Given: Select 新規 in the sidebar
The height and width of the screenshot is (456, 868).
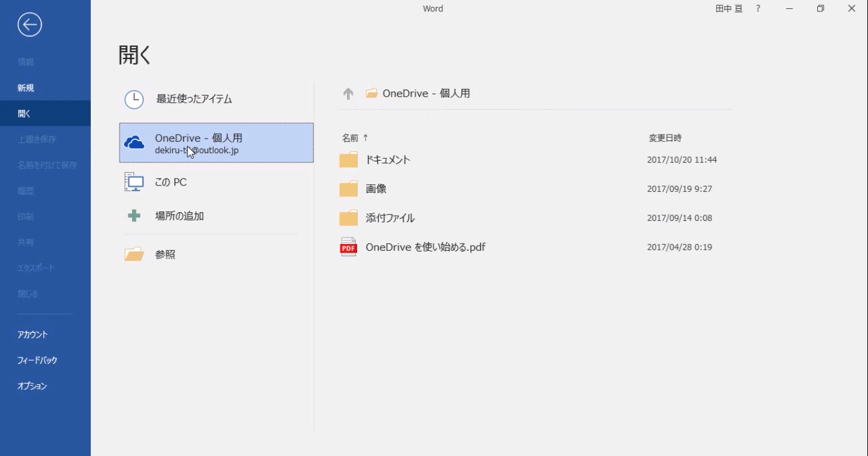Looking at the screenshot, I should point(45,88).
